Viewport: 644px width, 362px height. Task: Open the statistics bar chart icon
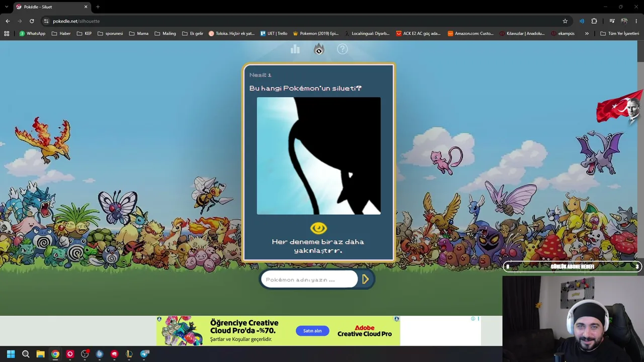[295, 49]
